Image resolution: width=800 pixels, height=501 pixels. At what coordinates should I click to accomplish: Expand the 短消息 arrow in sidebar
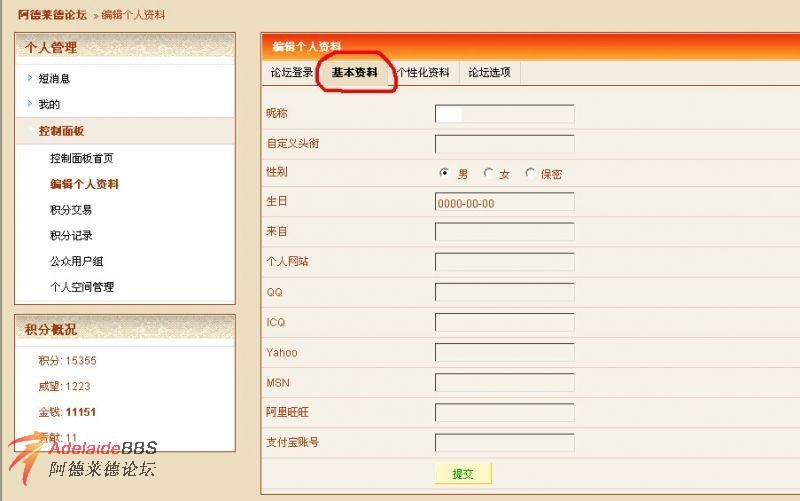coord(30,78)
